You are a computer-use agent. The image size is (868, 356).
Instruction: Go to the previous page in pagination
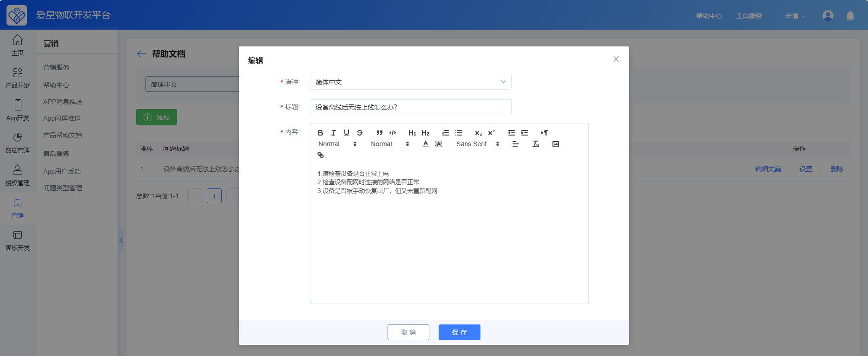click(x=195, y=196)
